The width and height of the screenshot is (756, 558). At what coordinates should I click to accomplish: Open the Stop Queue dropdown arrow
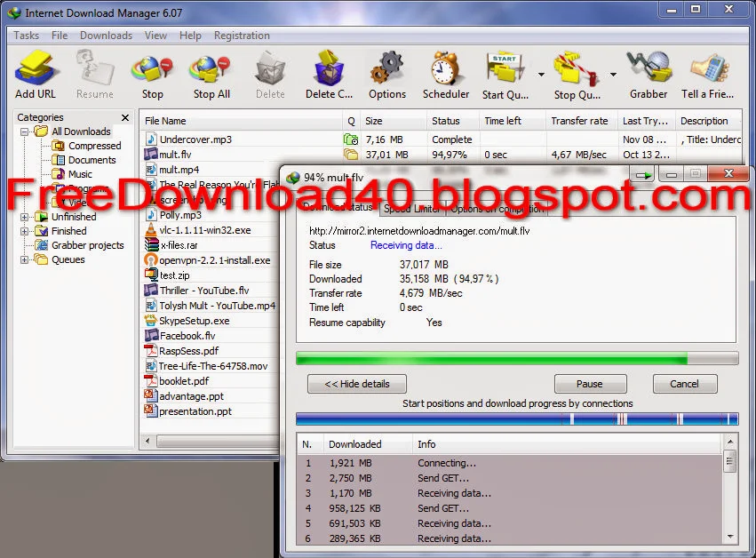coord(613,75)
